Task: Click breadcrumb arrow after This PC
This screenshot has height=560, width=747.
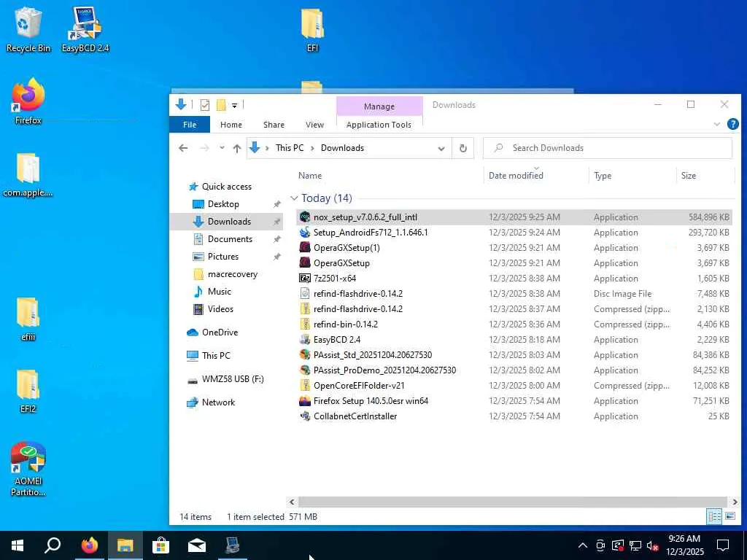Action: click(x=312, y=148)
